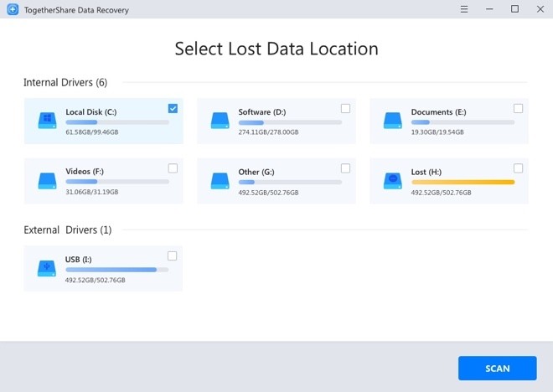The width and height of the screenshot is (553, 392).
Task: Click the Software (D:) drive icon
Action: coord(220,120)
